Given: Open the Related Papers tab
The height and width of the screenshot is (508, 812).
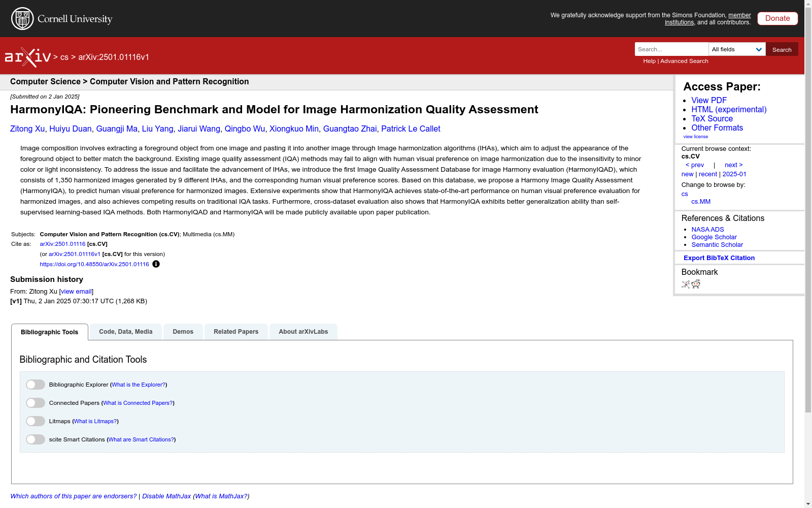Looking at the screenshot, I should 236,332.
